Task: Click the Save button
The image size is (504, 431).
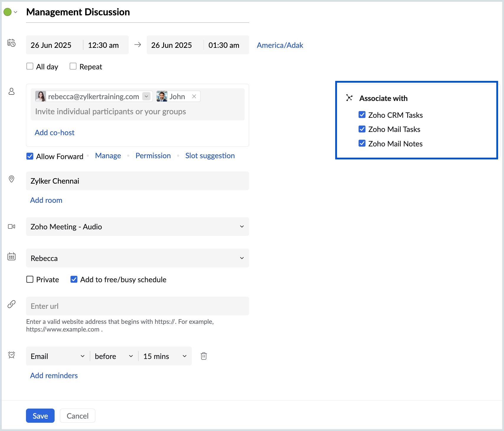Action: (x=40, y=416)
